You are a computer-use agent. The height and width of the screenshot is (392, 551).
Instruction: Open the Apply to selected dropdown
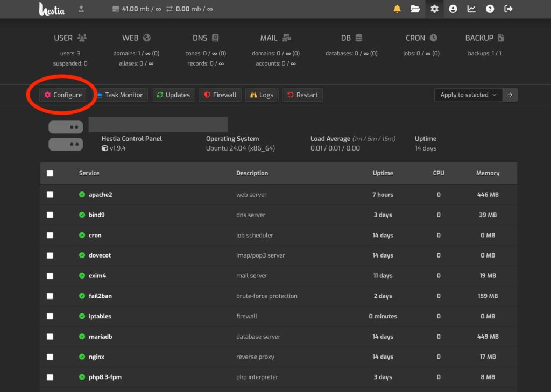pyautogui.click(x=469, y=95)
